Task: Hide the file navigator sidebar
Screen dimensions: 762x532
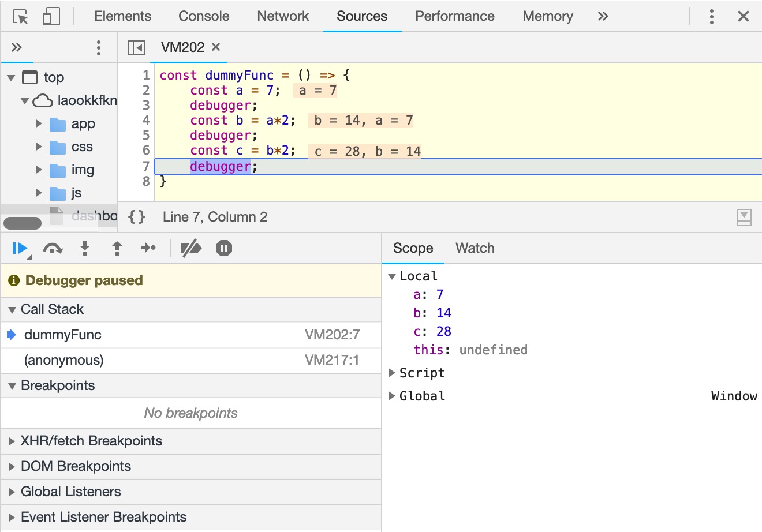Action: (x=137, y=47)
